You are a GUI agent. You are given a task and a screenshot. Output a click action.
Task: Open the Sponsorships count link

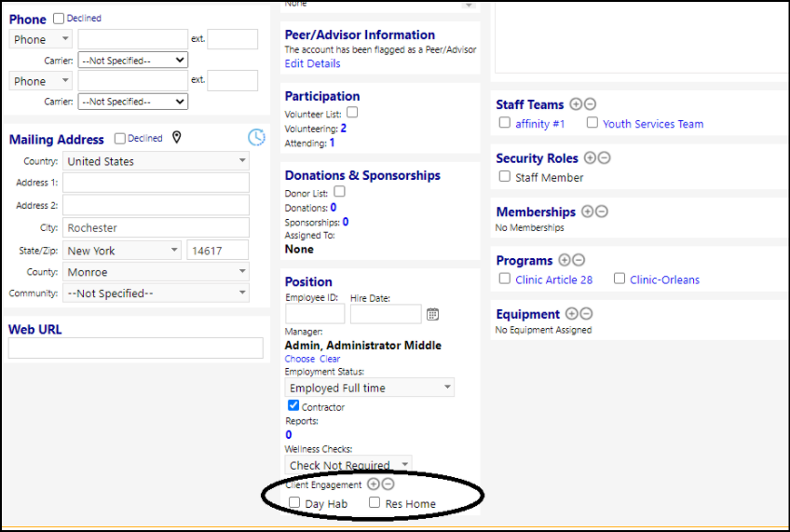(346, 222)
